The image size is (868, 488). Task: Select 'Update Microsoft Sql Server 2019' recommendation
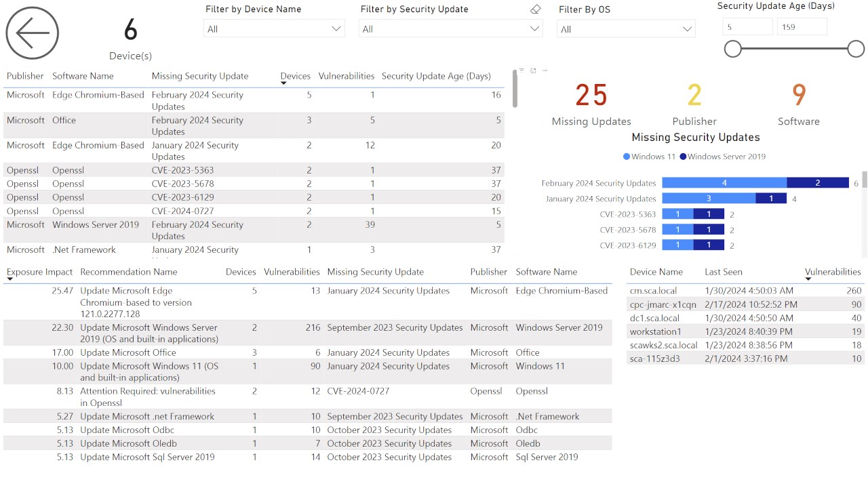click(147, 457)
